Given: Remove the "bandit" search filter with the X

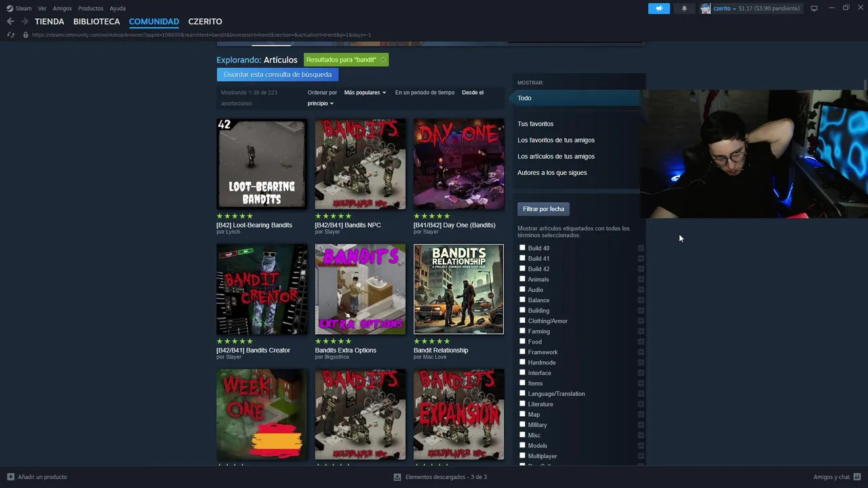Looking at the screenshot, I should (x=383, y=60).
